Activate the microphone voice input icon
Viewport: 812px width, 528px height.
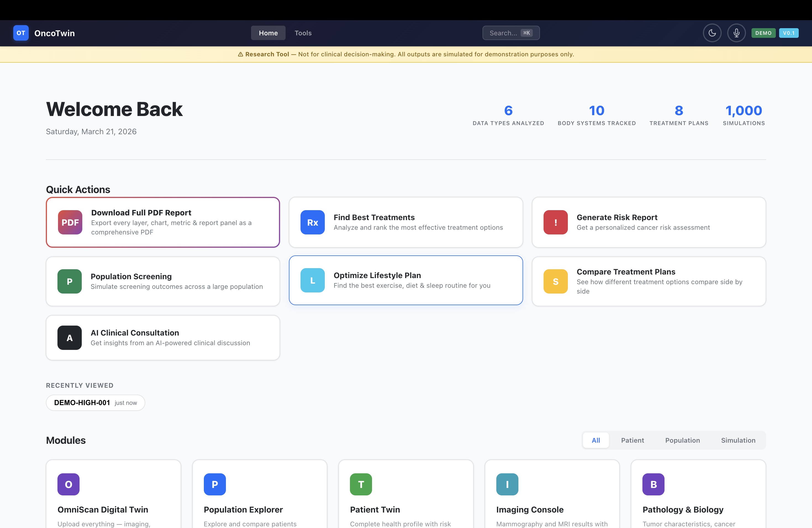(736, 33)
